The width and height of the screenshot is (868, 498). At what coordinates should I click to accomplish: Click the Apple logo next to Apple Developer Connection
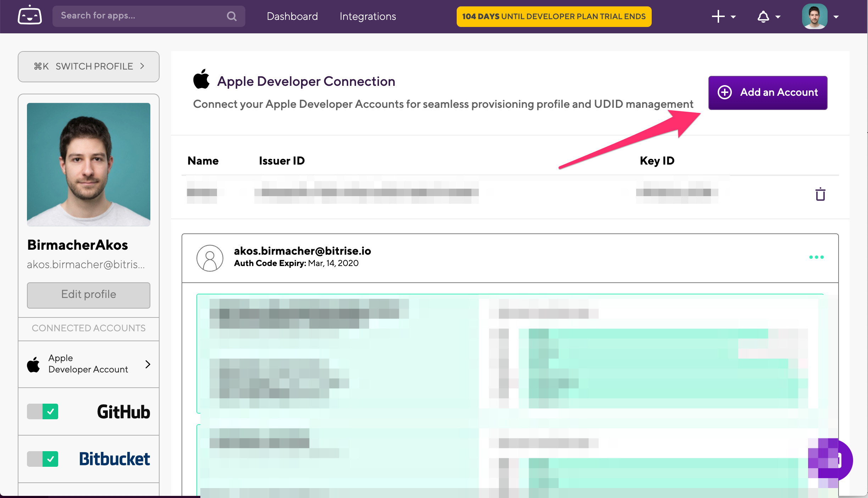[x=201, y=79]
